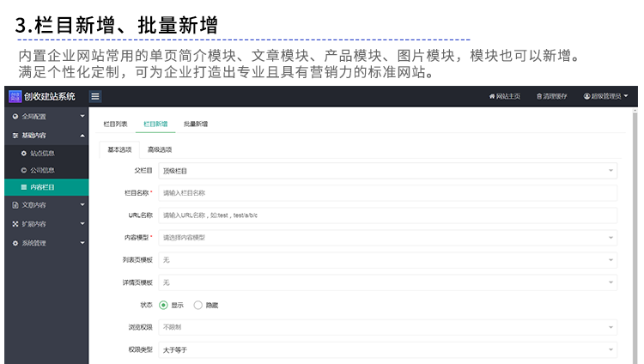The width and height of the screenshot is (644, 364).
Task: Click the 创收建站系统 logo icon
Action: tap(15, 96)
